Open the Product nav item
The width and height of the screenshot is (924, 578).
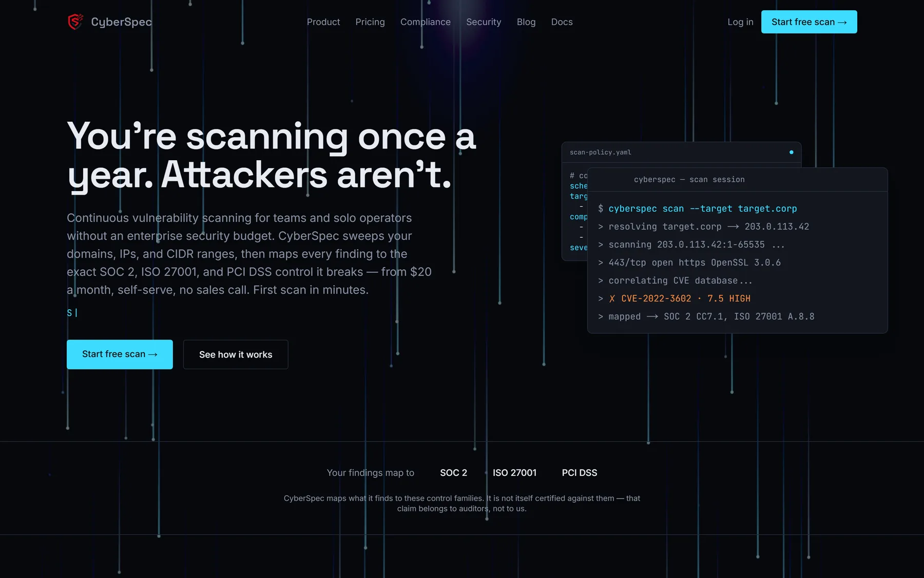tap(323, 22)
